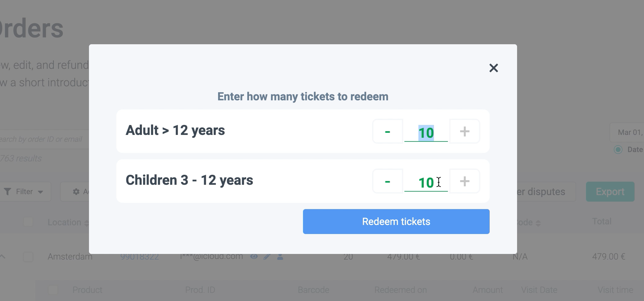Click the Adult ticket quantity field
The height and width of the screenshot is (301, 644).
426,133
